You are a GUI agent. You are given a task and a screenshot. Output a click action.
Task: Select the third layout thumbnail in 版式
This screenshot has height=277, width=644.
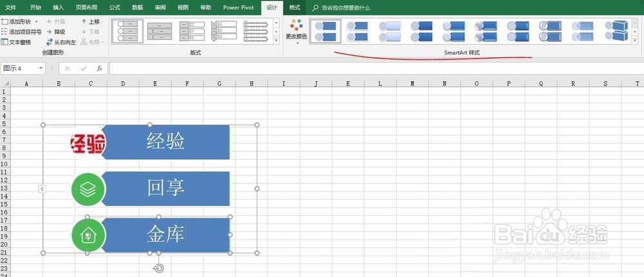(x=192, y=31)
